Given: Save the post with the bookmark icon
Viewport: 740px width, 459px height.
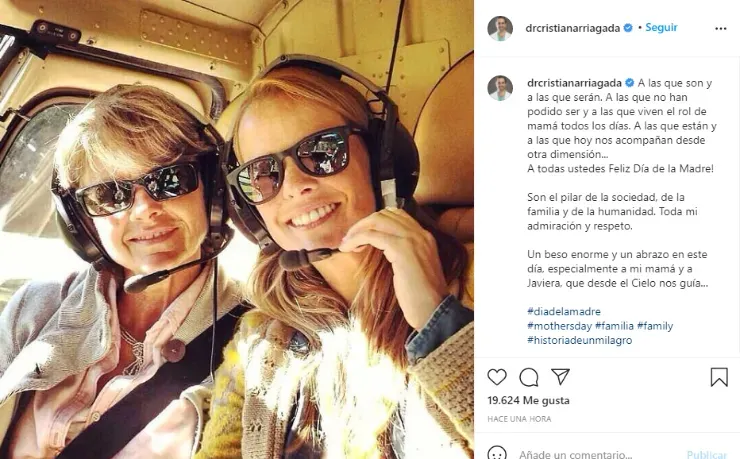Looking at the screenshot, I should tap(719, 377).
